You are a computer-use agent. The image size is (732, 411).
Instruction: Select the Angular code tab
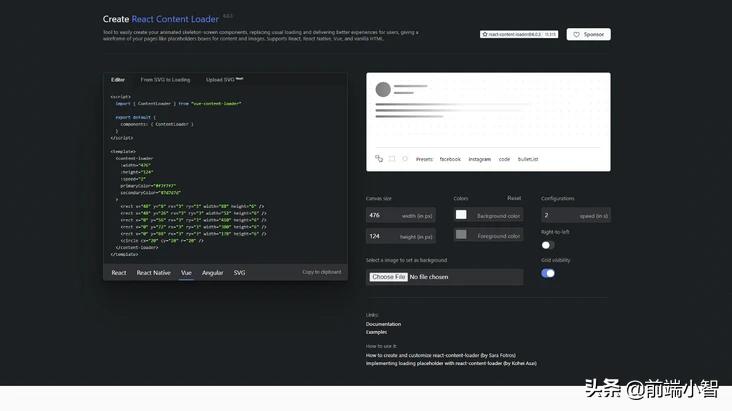coord(212,273)
